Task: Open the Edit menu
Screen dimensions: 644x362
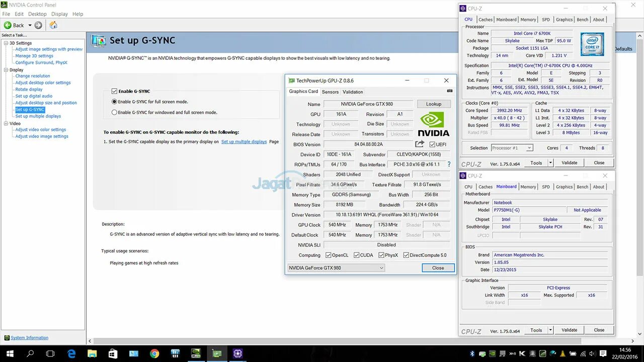Action: (19, 14)
